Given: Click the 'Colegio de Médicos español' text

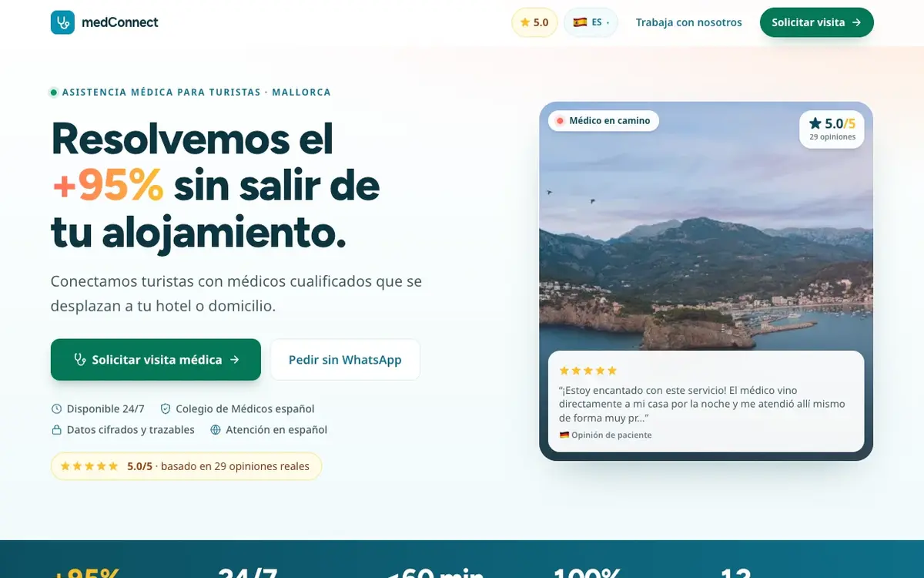Looking at the screenshot, I should (245, 409).
